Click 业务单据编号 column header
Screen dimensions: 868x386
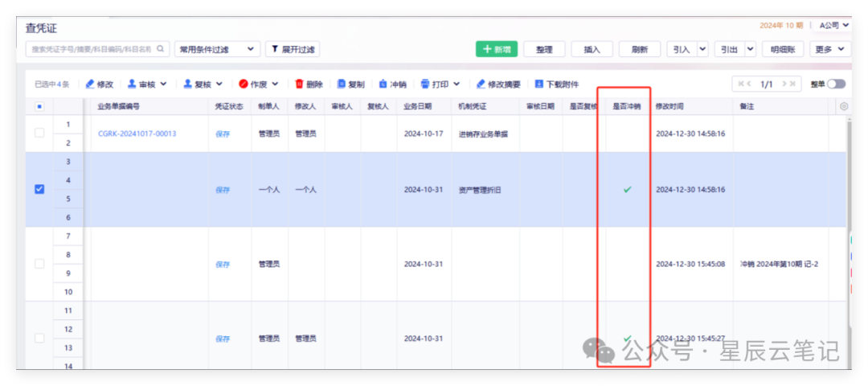tap(117, 106)
